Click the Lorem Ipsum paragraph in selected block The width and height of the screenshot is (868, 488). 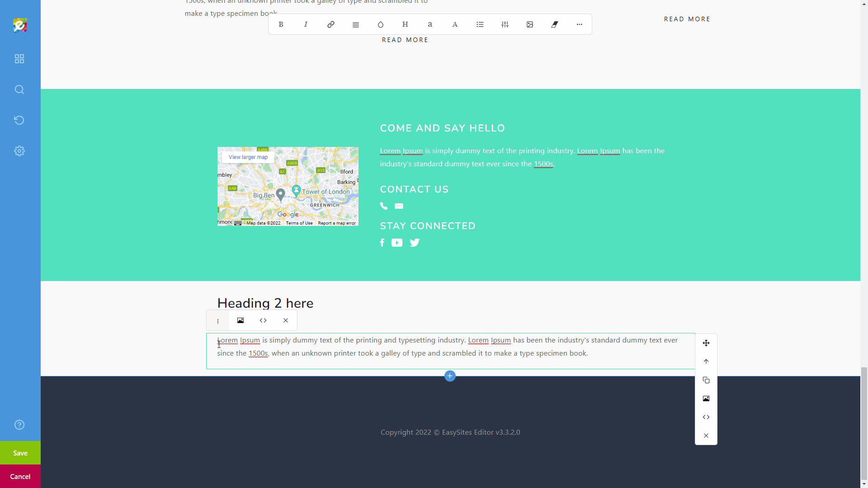(448, 347)
